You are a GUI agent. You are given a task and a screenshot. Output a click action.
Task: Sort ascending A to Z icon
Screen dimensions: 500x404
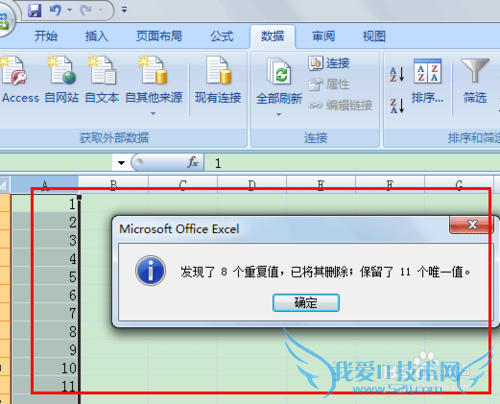pos(397,74)
